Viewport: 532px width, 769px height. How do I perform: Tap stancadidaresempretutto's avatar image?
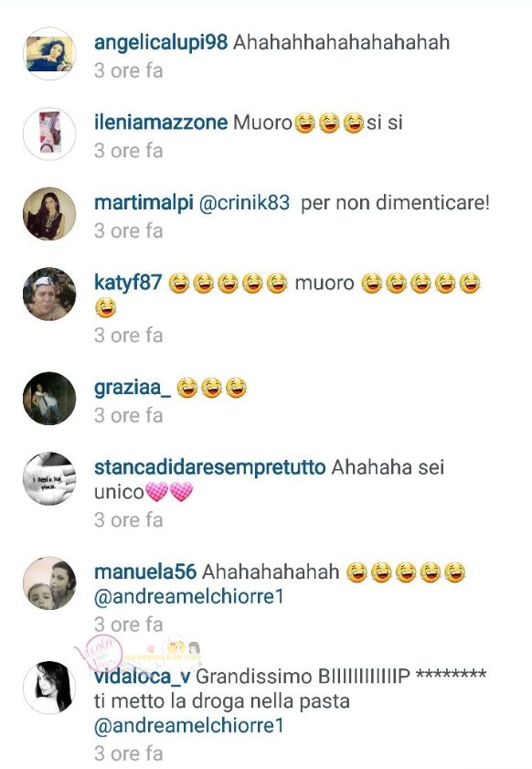pos(49,478)
